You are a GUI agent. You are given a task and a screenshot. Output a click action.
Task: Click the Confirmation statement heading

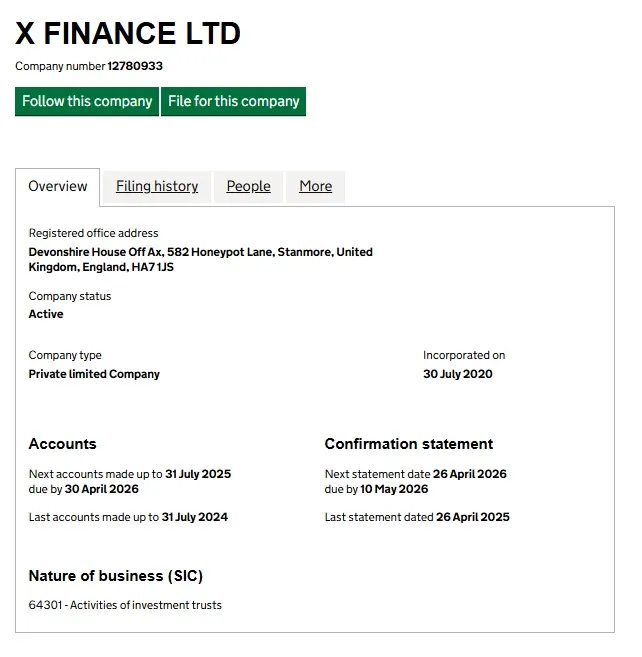[x=409, y=444]
